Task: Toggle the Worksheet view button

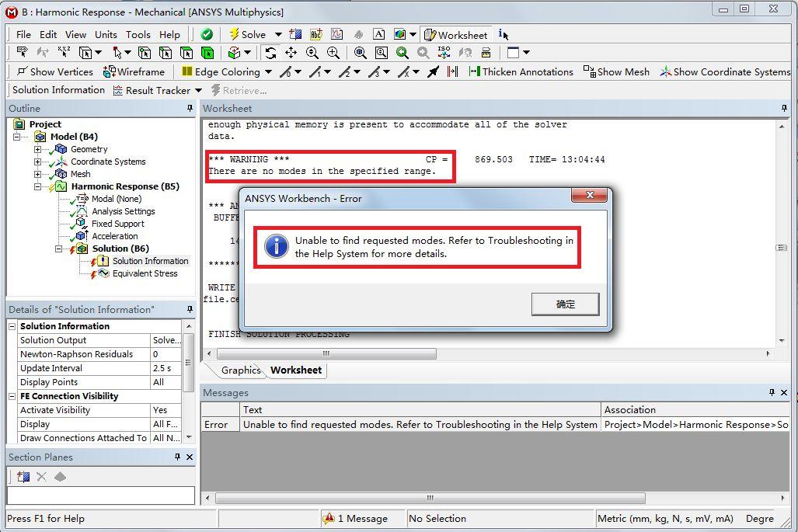Action: click(456, 35)
